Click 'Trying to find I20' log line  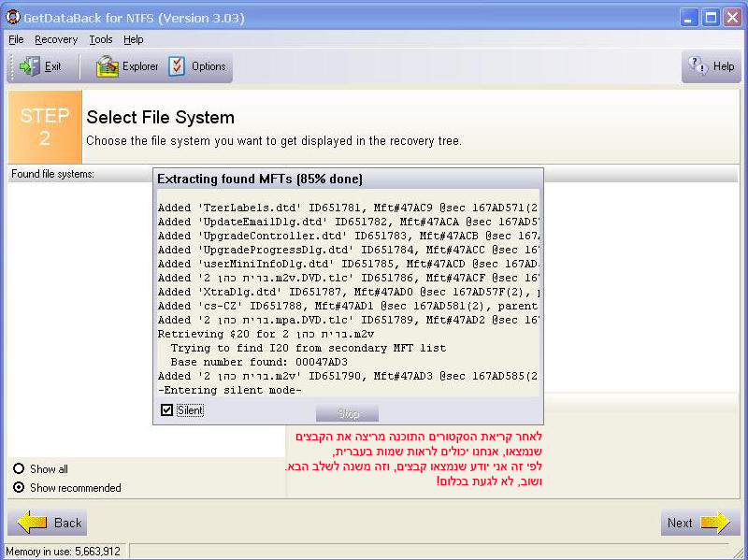(309, 348)
